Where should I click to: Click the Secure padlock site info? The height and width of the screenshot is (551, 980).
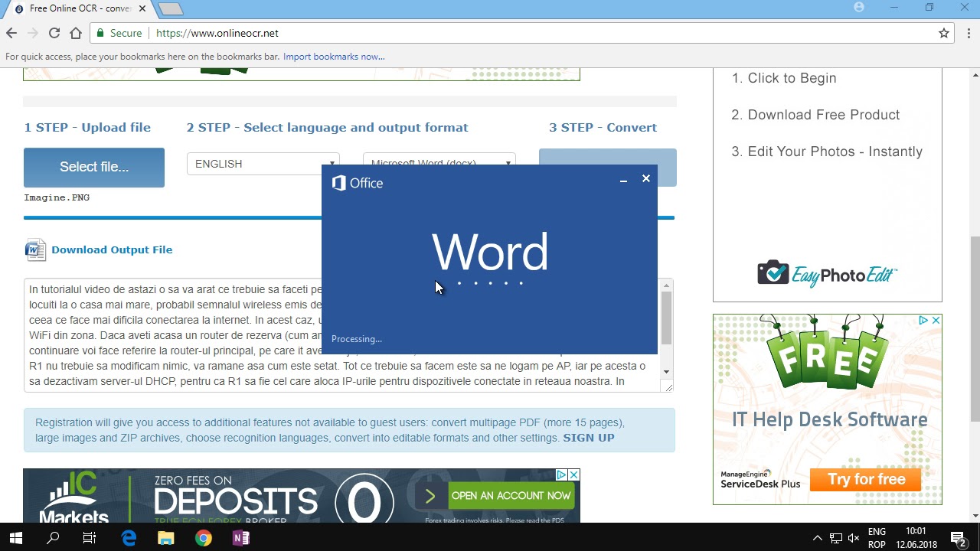pyautogui.click(x=119, y=33)
